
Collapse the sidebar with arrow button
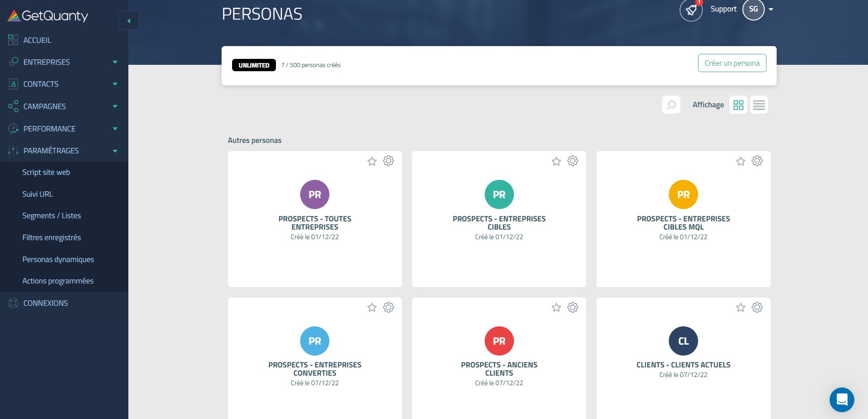click(128, 21)
